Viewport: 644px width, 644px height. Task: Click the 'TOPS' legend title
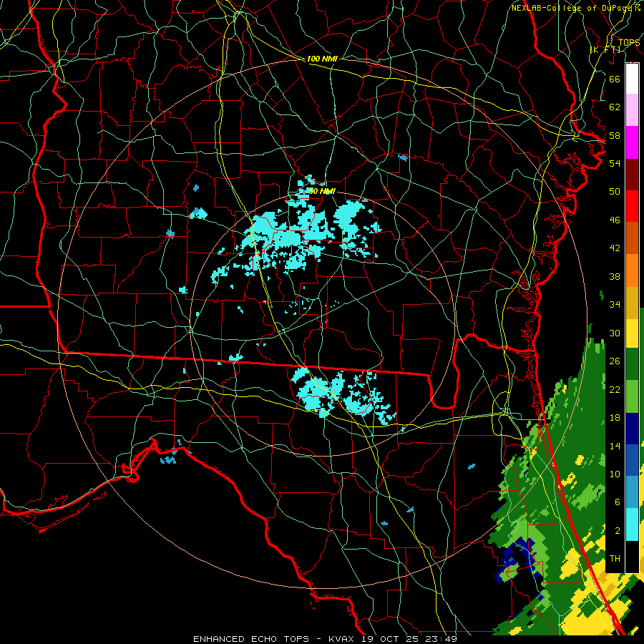click(x=629, y=43)
